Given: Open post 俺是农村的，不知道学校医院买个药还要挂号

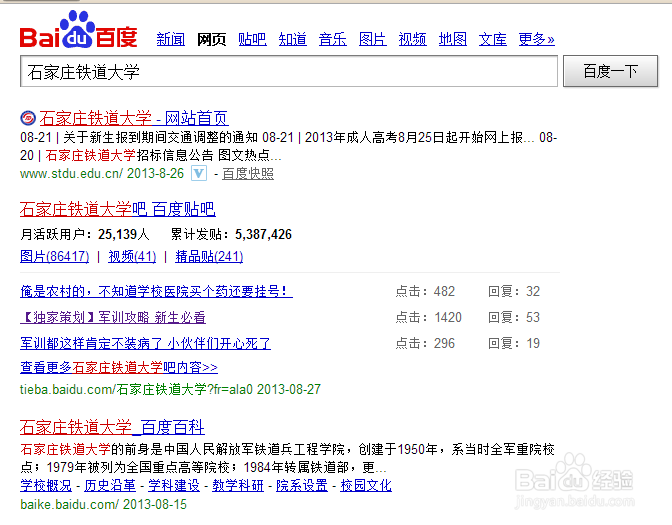Looking at the screenshot, I should tap(156, 291).
